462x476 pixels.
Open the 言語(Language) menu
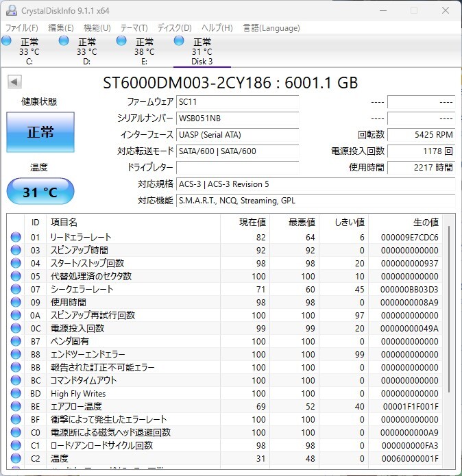(x=271, y=28)
